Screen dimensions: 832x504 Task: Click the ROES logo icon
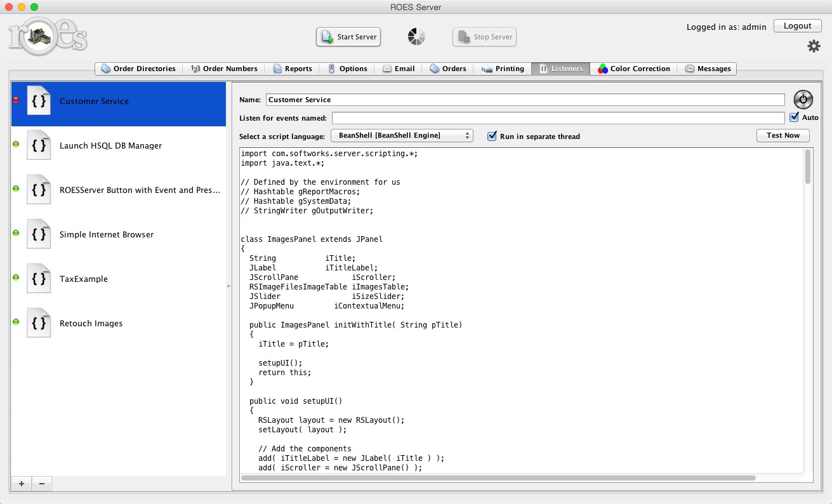pyautogui.click(x=48, y=36)
